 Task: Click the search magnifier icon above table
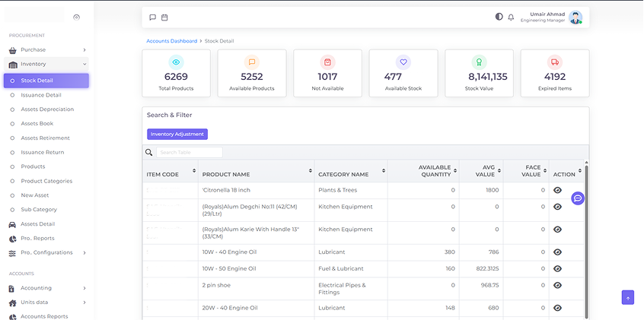point(149,153)
